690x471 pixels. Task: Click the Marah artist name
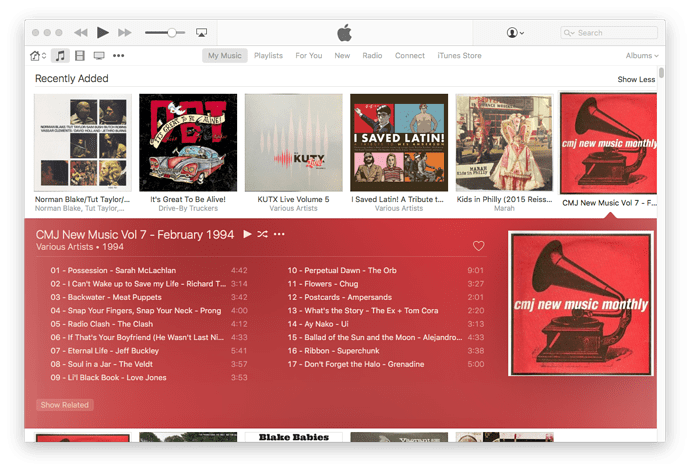[504, 209]
